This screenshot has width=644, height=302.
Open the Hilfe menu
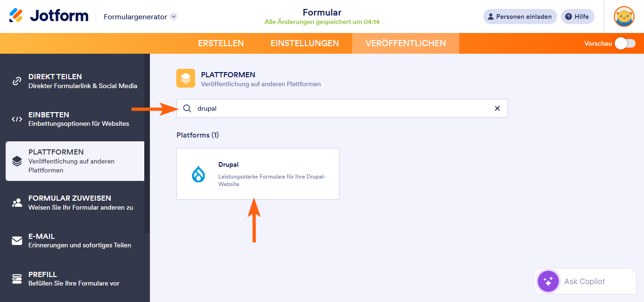[x=578, y=16]
